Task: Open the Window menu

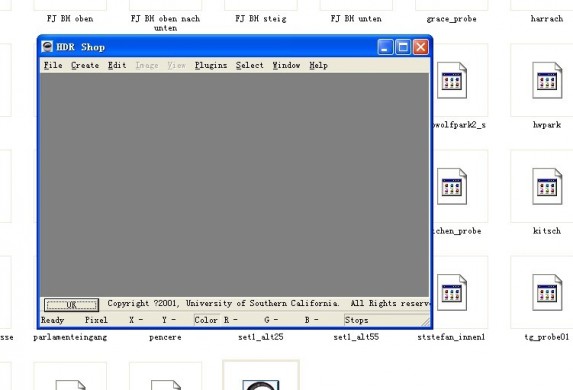Action: (286, 65)
